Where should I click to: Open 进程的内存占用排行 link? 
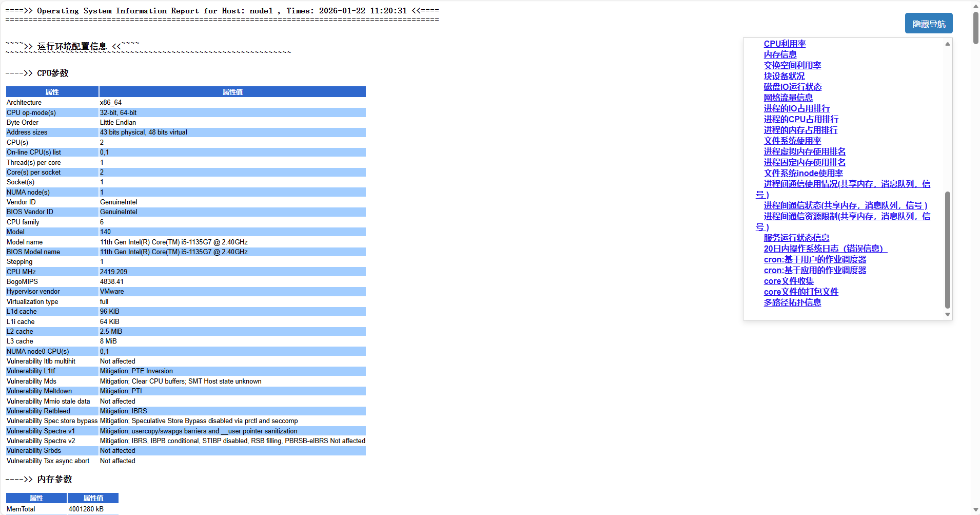800,130
